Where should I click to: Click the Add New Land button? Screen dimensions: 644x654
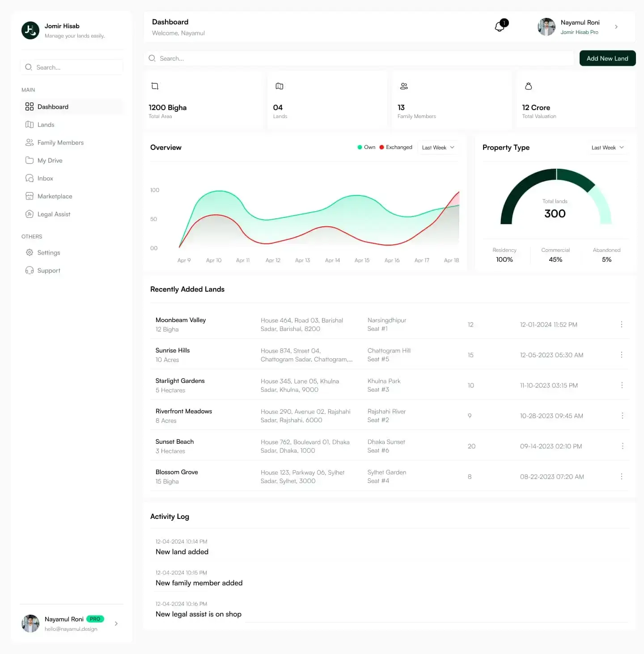coord(607,58)
